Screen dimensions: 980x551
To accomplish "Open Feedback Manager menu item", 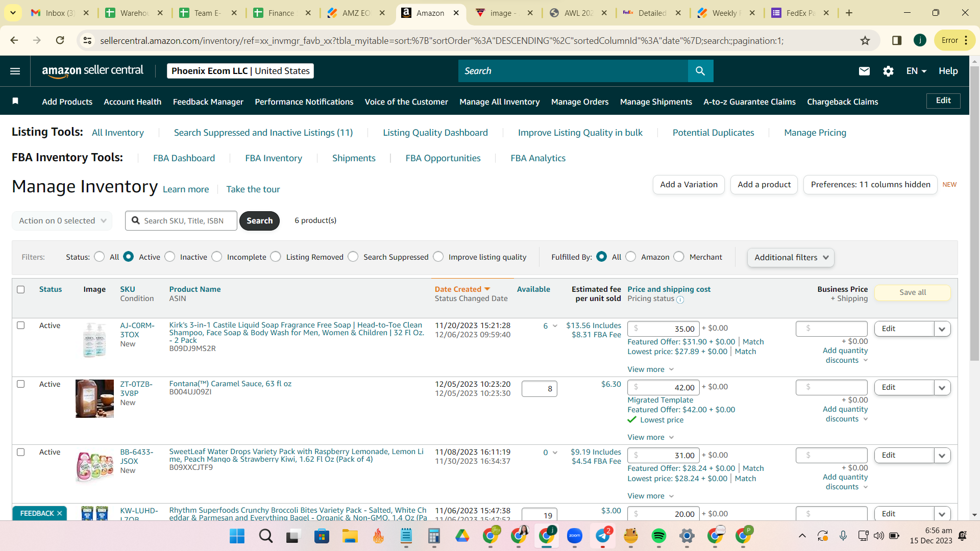I will 208,102.
